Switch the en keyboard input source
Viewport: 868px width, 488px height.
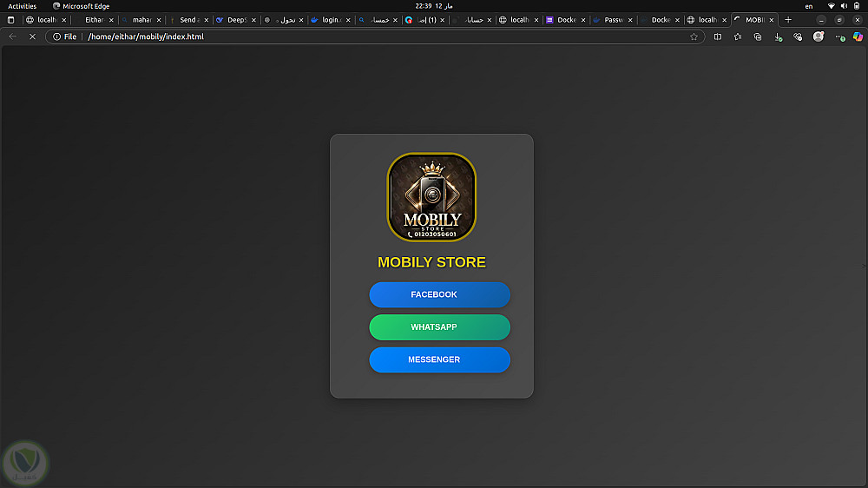point(809,6)
